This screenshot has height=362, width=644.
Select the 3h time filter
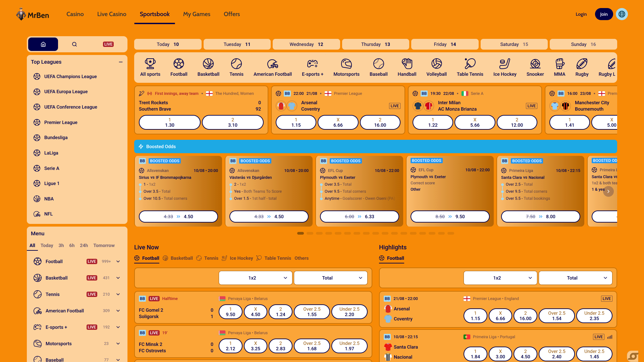pos(61,245)
